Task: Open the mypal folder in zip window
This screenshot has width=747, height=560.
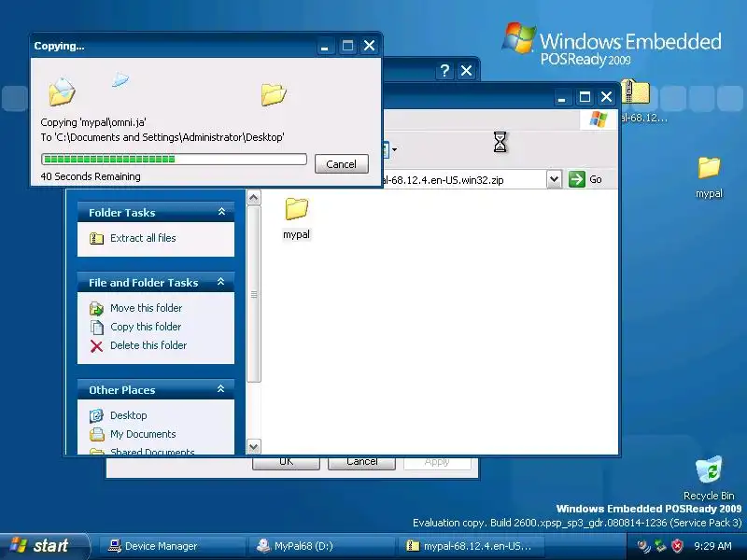Action: (x=296, y=218)
